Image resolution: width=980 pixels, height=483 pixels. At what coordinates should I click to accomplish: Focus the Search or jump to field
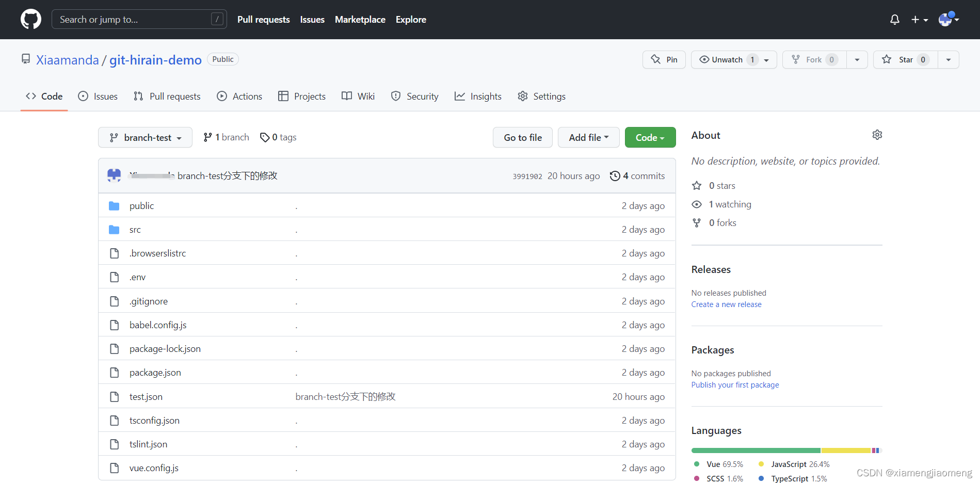(x=139, y=20)
